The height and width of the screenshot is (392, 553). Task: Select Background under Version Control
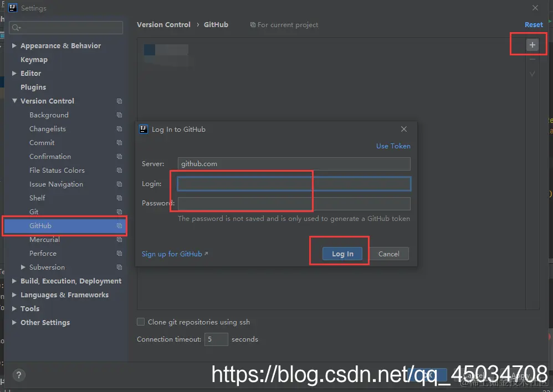tap(49, 115)
